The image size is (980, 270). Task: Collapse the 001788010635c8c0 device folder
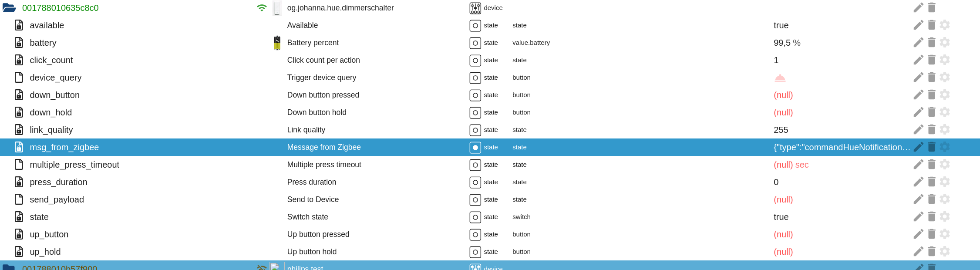(x=9, y=8)
